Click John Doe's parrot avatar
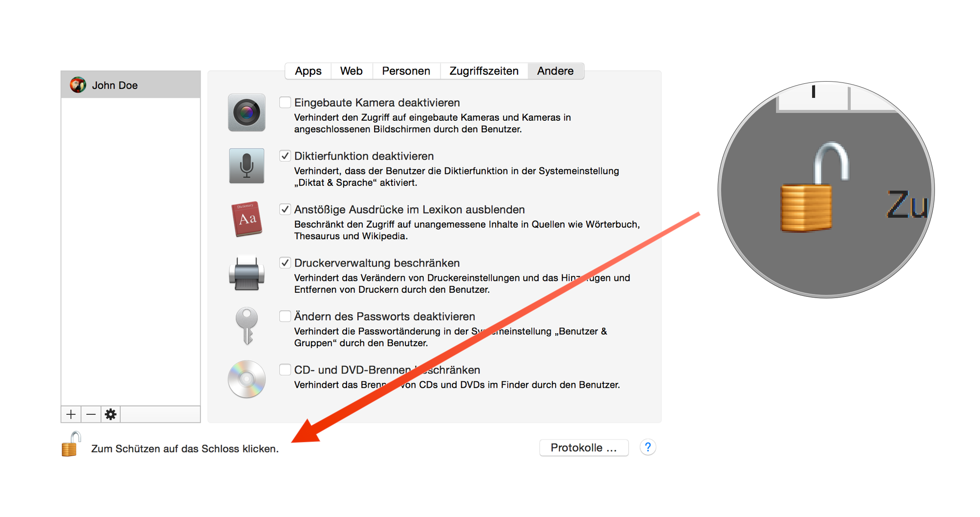980x517 pixels. [x=79, y=85]
